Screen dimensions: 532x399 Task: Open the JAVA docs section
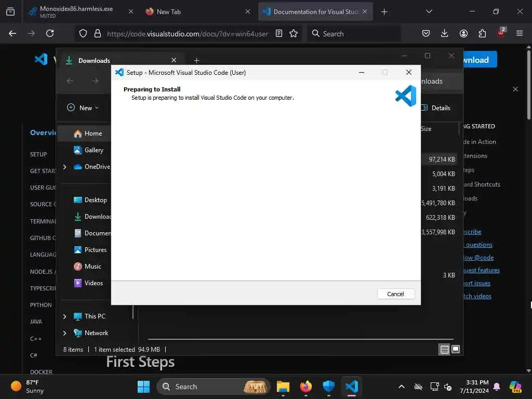coord(36,321)
